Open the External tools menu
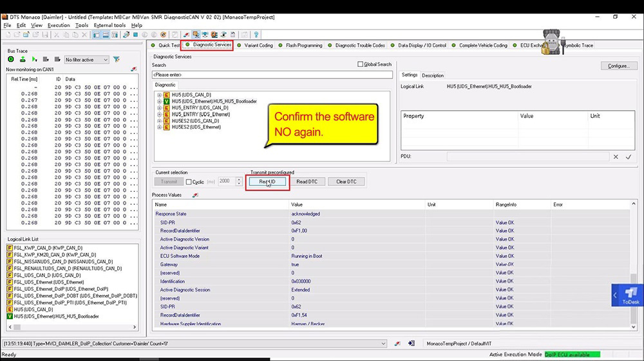This screenshot has height=361, width=644. pyautogui.click(x=109, y=26)
